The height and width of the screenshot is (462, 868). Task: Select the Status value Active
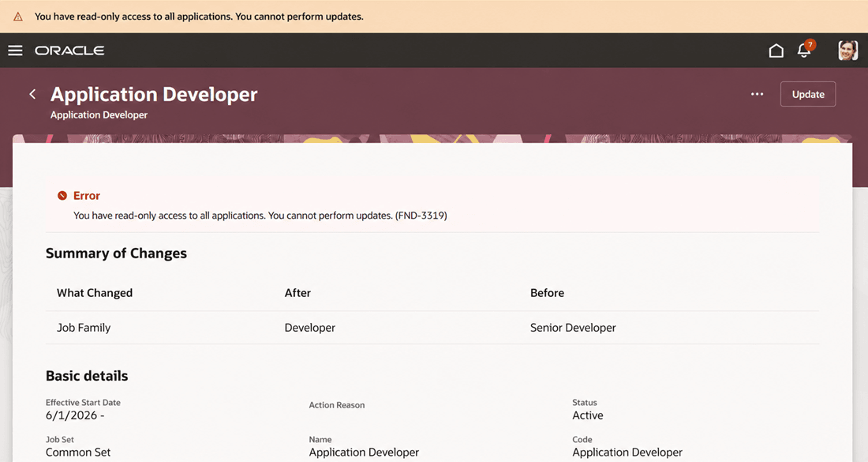click(588, 415)
